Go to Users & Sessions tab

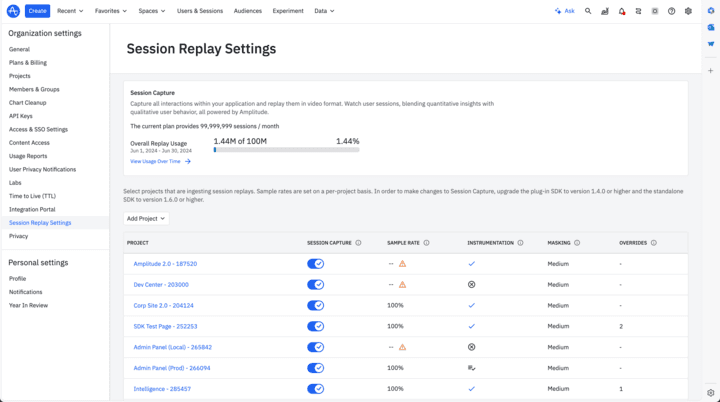200,11
